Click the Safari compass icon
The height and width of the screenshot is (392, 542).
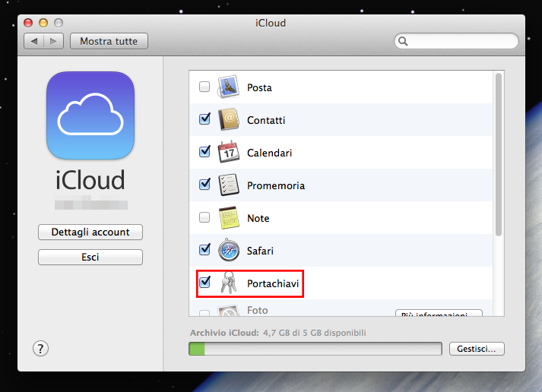pos(229,250)
